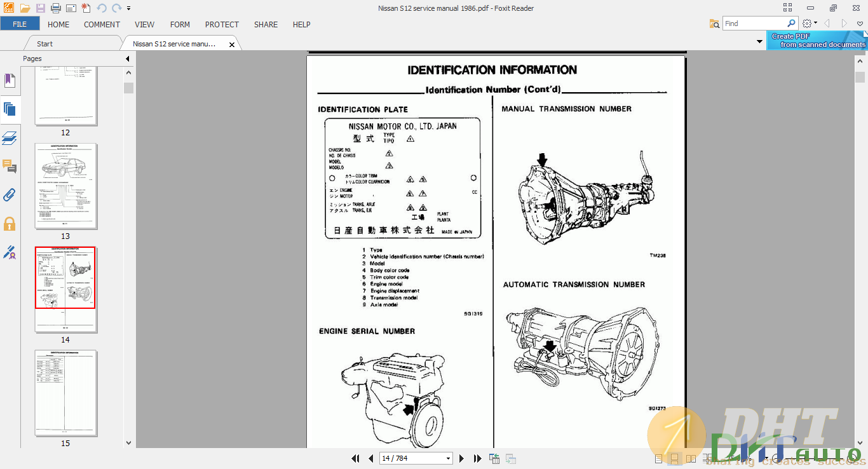The height and width of the screenshot is (469, 868).
Task: Switch to the VIEW ribbon tab
Action: [144, 24]
